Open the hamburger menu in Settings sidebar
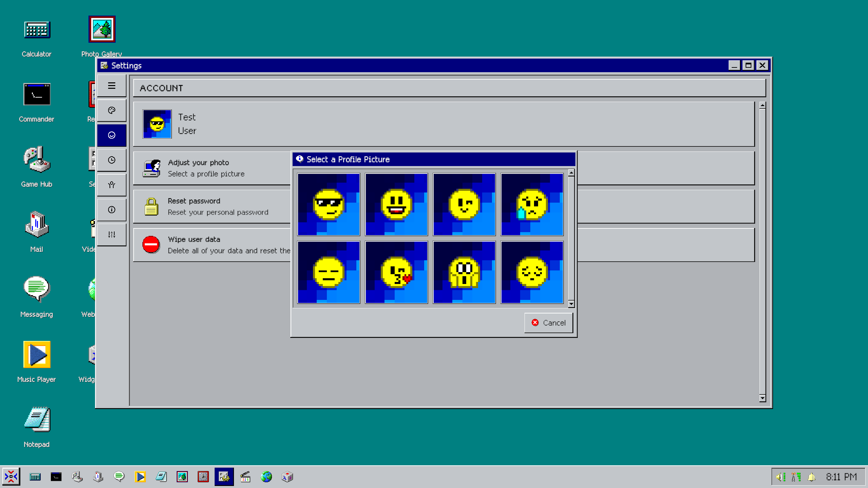 pos(112,86)
